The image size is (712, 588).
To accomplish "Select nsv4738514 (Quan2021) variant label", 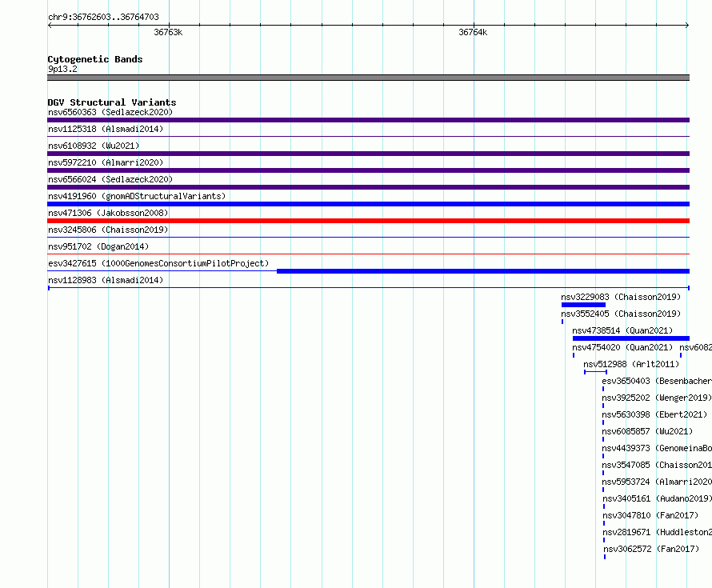I will (622, 330).
